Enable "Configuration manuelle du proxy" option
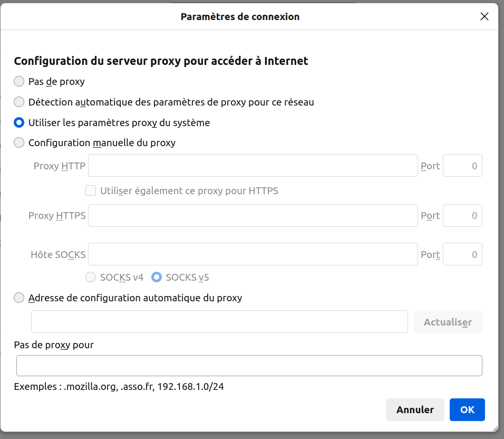The height and width of the screenshot is (439, 504). point(19,142)
